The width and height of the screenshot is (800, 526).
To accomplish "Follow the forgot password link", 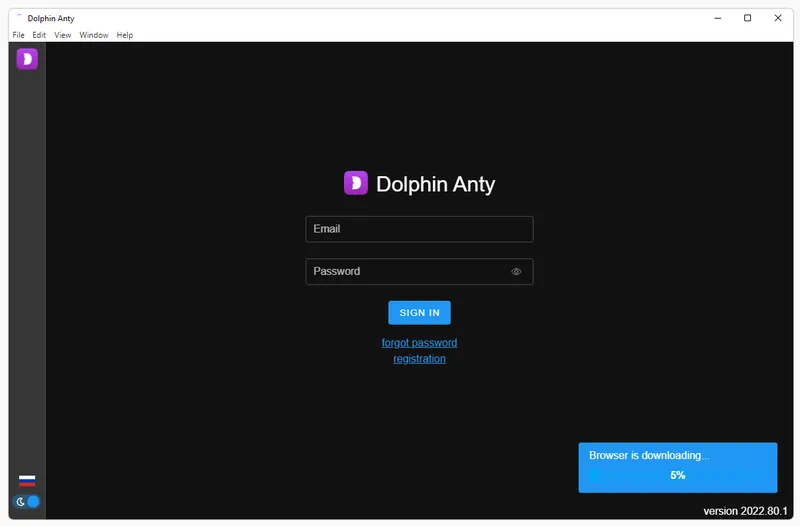I will (x=419, y=343).
